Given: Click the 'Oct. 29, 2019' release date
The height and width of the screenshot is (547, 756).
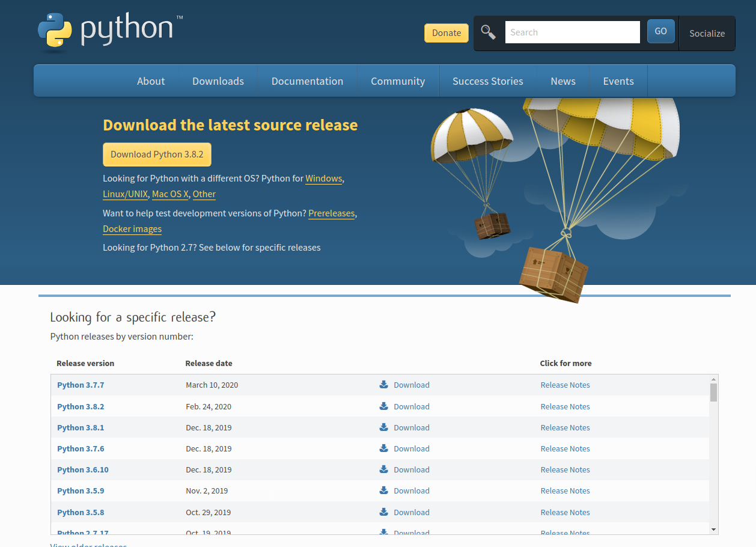Looking at the screenshot, I should (x=209, y=512).
